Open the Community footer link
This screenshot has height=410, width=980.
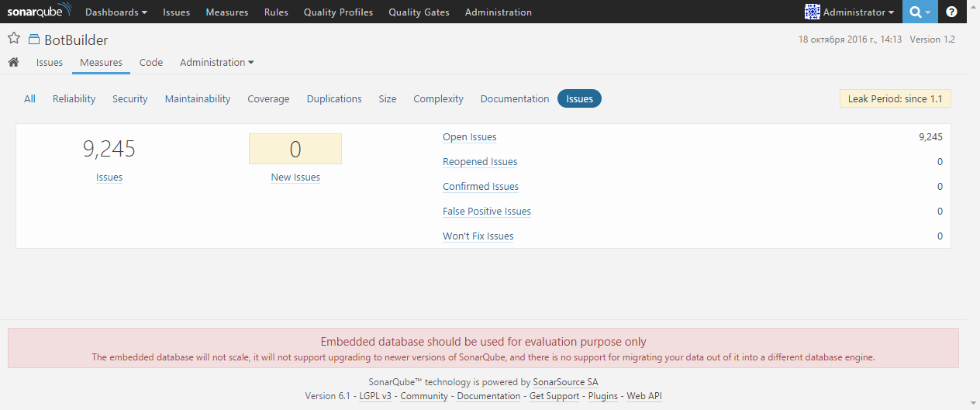tap(424, 396)
